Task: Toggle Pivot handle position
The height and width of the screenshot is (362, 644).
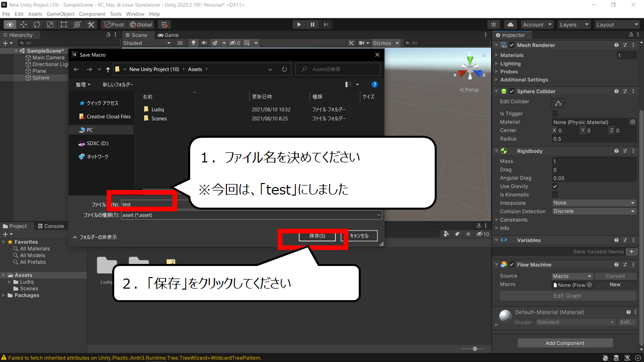Action: point(114,24)
